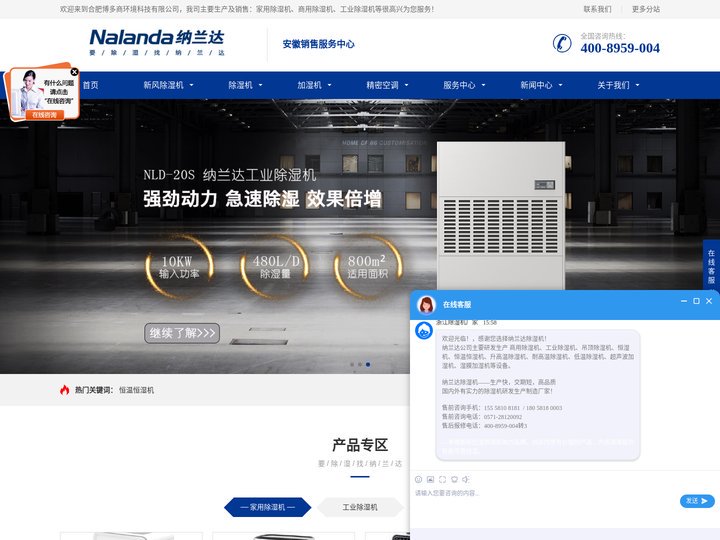Open rating icon in chat toolbar
The image size is (720, 540).
tap(454, 479)
